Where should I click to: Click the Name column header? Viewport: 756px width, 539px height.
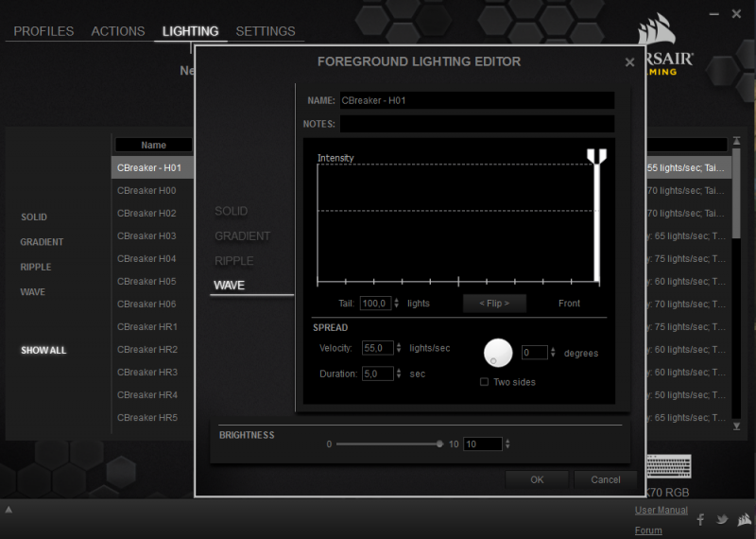pyautogui.click(x=153, y=145)
